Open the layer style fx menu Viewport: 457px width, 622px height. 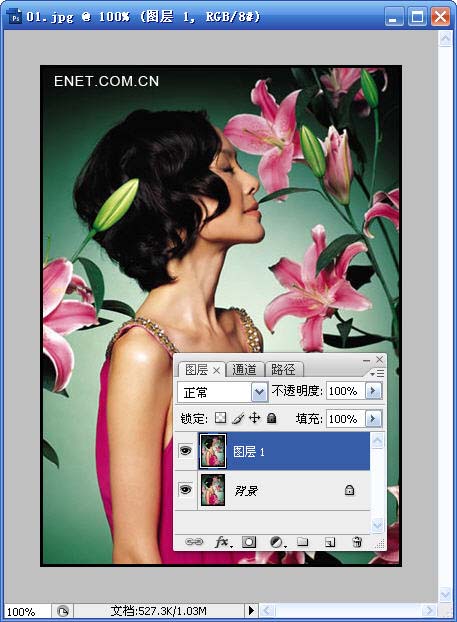pyautogui.click(x=223, y=542)
